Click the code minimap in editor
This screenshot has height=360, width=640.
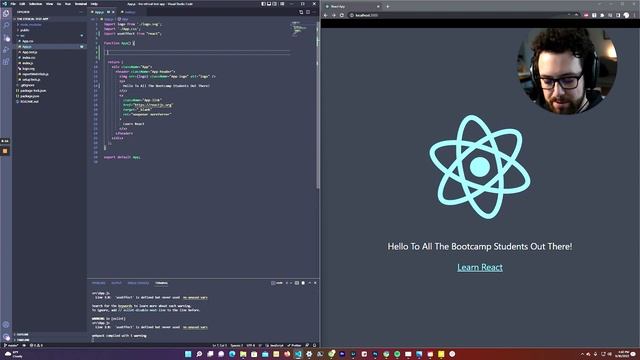pos(299,29)
